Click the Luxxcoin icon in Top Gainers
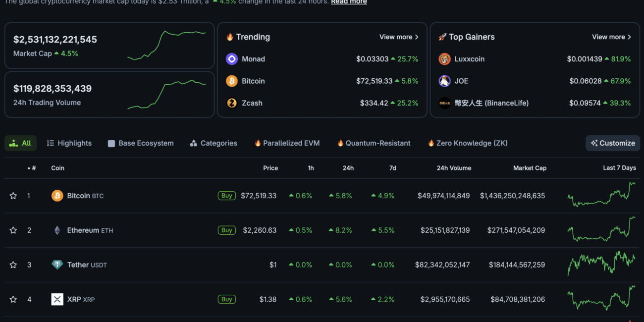Screen dimensions: 644x322 click(444, 59)
